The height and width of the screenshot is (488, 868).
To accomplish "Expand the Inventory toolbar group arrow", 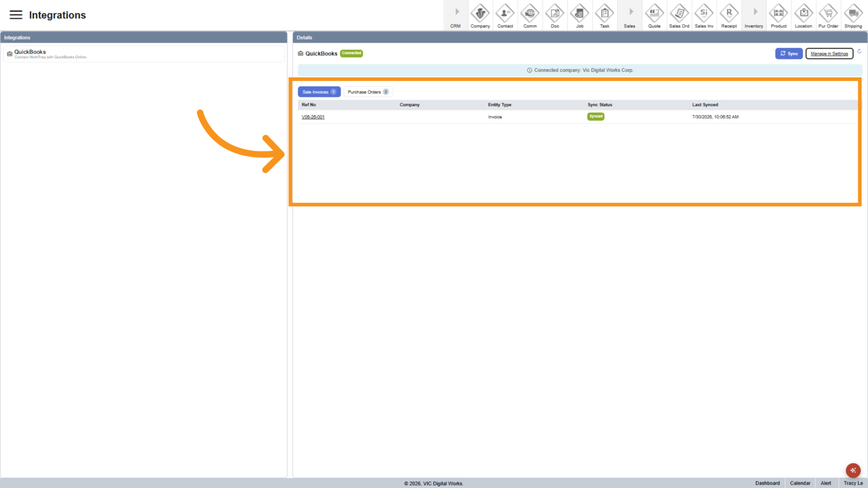I will coord(755,12).
